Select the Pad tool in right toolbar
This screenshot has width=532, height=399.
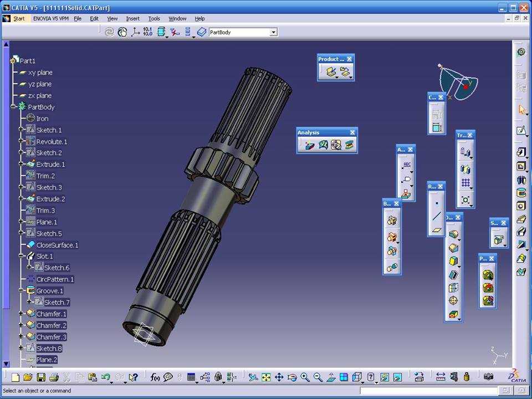(521, 152)
